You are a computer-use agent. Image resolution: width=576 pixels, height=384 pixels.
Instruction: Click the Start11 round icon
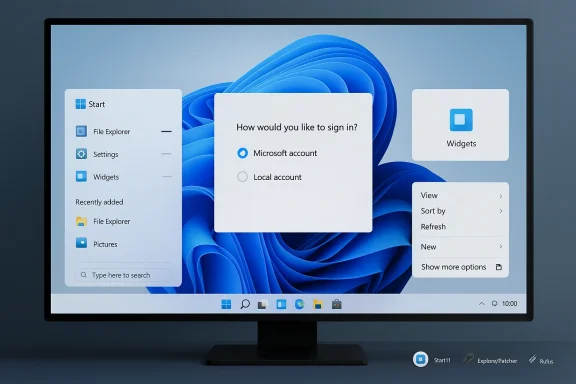(421, 359)
